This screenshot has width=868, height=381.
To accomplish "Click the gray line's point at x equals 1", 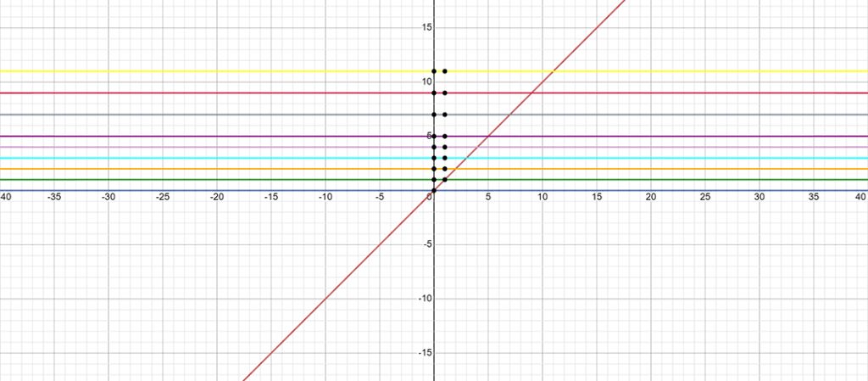I will pyautogui.click(x=444, y=115).
